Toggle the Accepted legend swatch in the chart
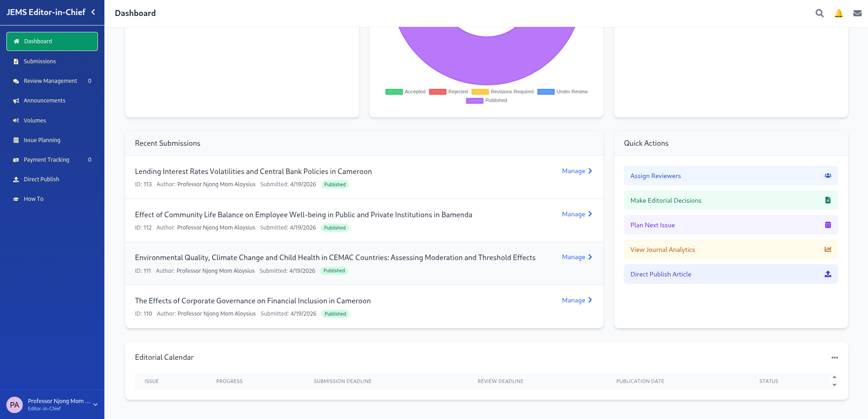 coord(394,92)
